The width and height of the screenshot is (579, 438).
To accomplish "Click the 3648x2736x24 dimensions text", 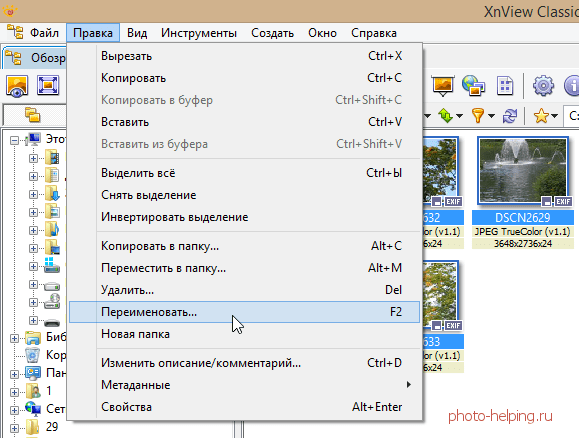I will [x=523, y=243].
